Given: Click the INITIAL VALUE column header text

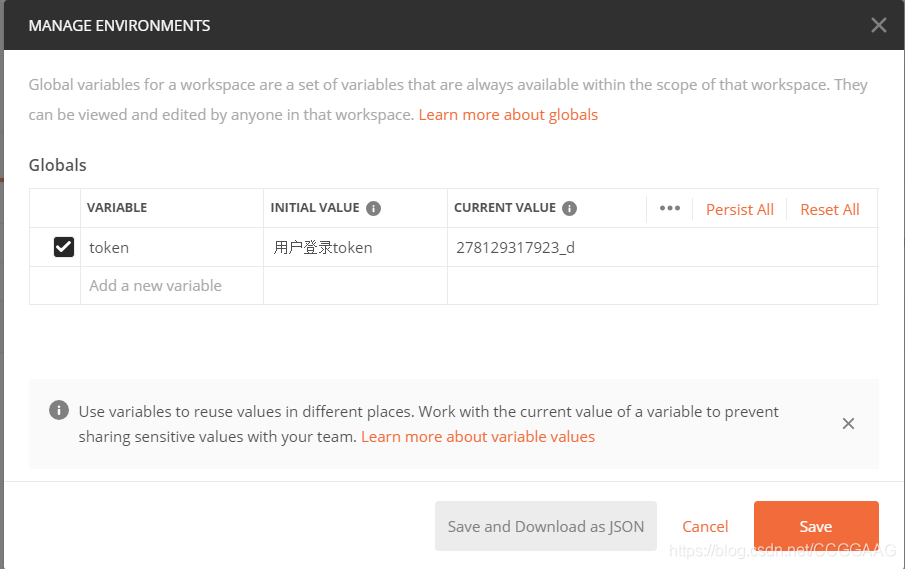Looking at the screenshot, I should pyautogui.click(x=315, y=208).
